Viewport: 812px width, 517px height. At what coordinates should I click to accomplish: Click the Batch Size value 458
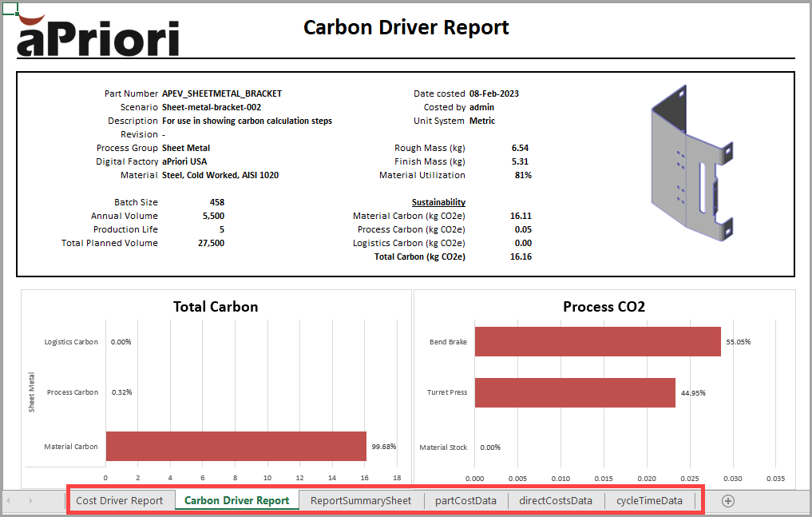pyautogui.click(x=217, y=202)
